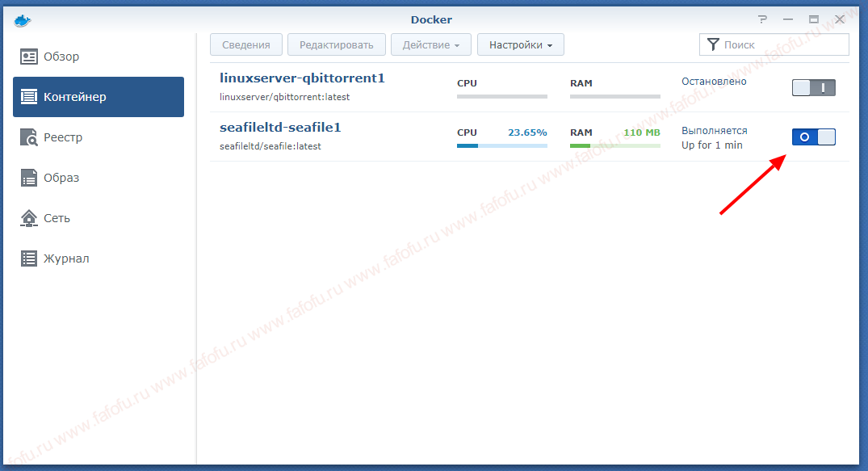
Task: Focus the Поиск search field
Action: coord(774,45)
